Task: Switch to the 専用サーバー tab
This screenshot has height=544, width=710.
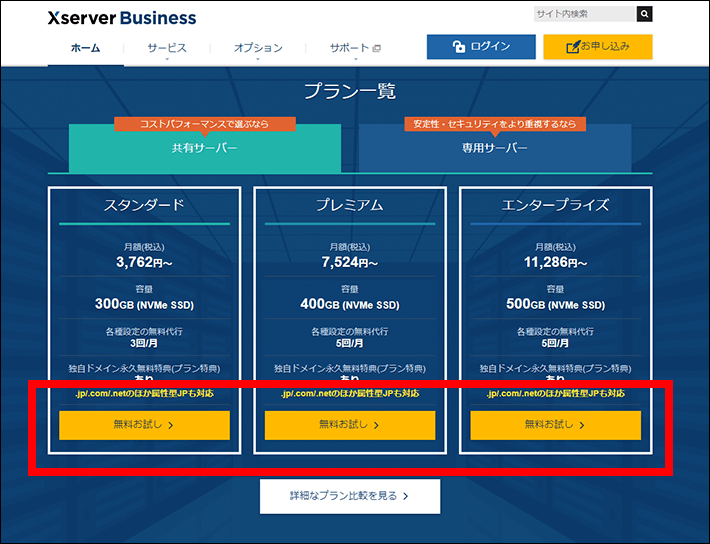Action: (x=495, y=148)
